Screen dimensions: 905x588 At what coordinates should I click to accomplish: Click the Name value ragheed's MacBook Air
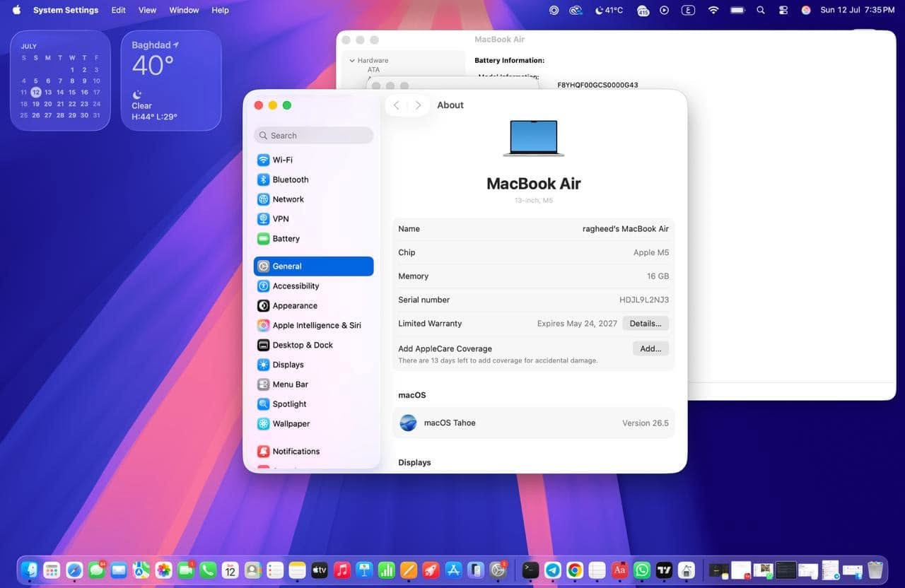[625, 229]
